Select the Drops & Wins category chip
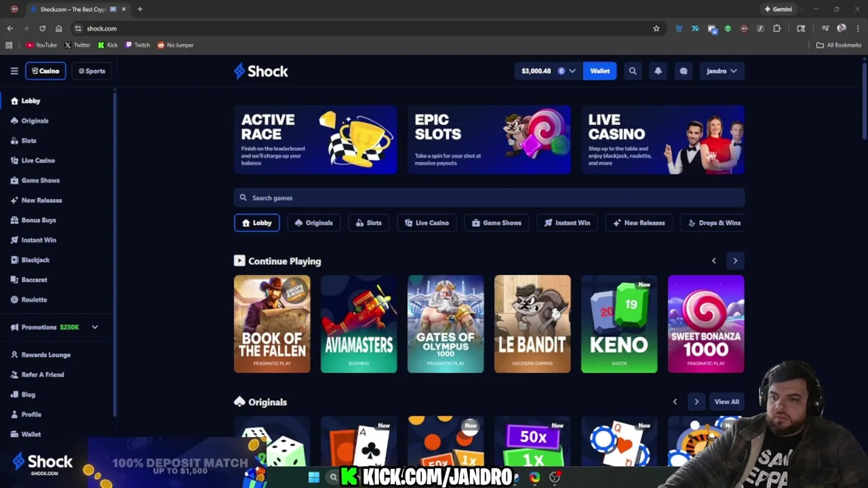This screenshot has width=868, height=488. [x=713, y=222]
